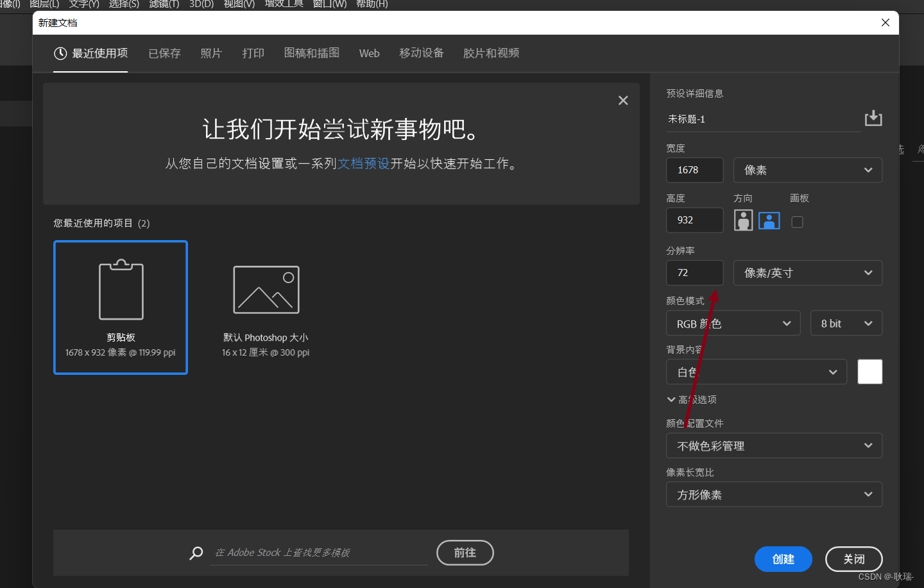The image size is (924, 588).
Task: Open the 不做色彩管理 color profile dropdown
Action: click(774, 445)
